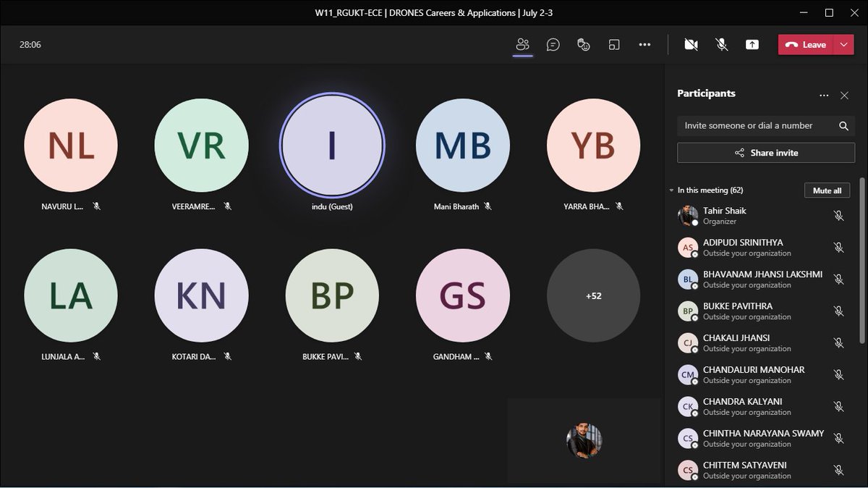The width and height of the screenshot is (868, 488).
Task: Toggle mute for Tahir Shaik
Action: coord(838,216)
